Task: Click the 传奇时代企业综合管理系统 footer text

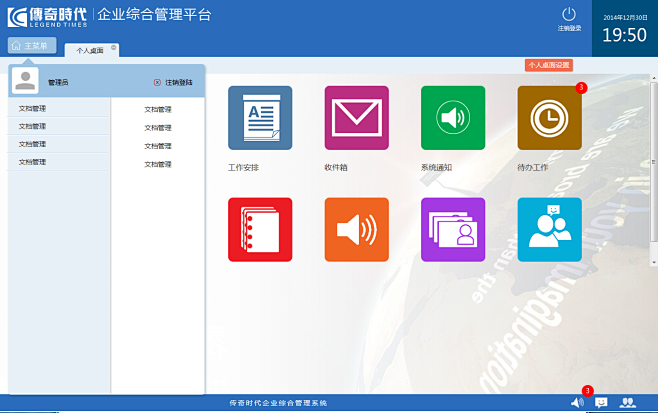Action: [278, 403]
